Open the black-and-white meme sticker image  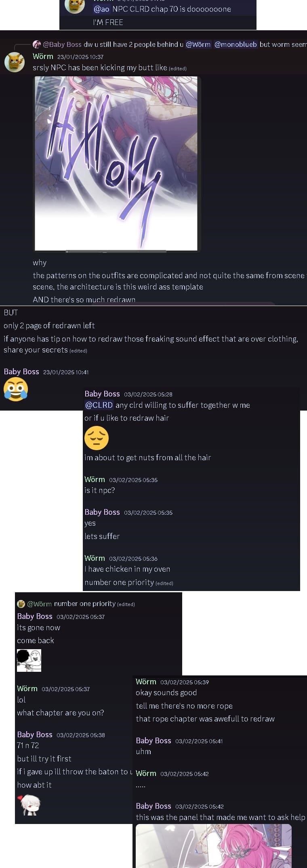[x=29, y=660]
